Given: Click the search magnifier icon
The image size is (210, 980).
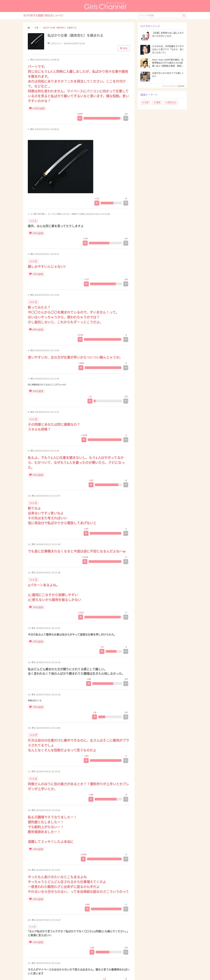Looking at the screenshot, I should [x=184, y=16].
